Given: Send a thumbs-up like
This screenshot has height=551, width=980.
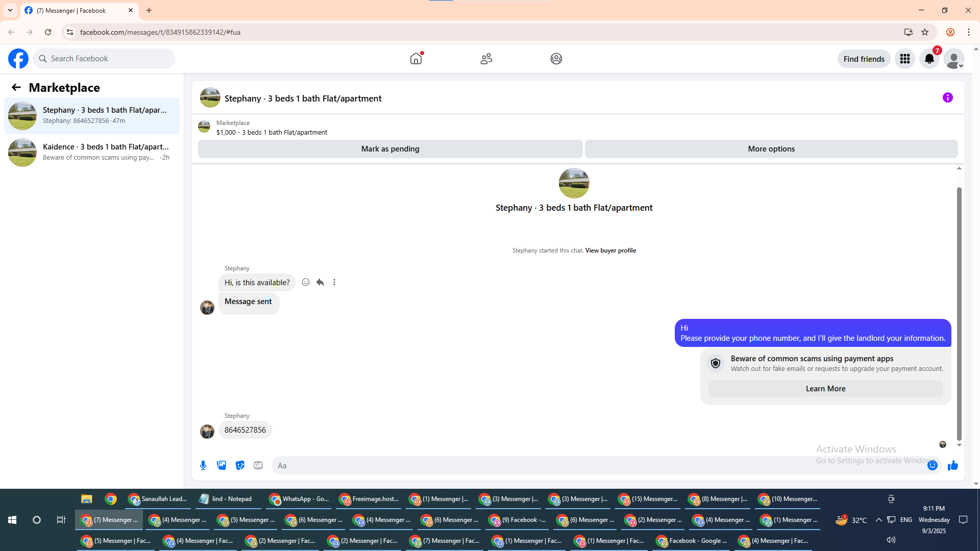Looking at the screenshot, I should 953,465.
